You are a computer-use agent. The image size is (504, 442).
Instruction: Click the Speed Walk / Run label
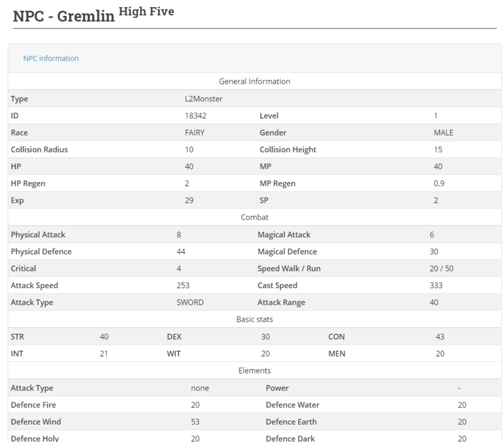click(x=289, y=268)
